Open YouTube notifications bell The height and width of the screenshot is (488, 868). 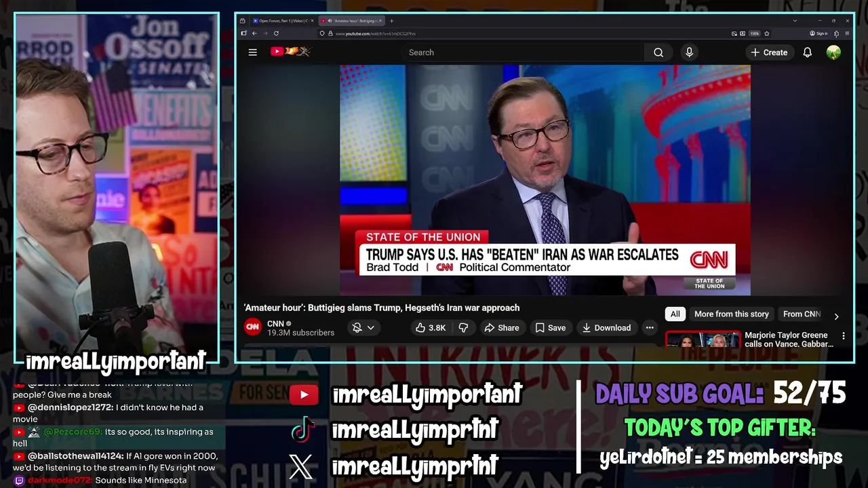pyautogui.click(x=807, y=52)
